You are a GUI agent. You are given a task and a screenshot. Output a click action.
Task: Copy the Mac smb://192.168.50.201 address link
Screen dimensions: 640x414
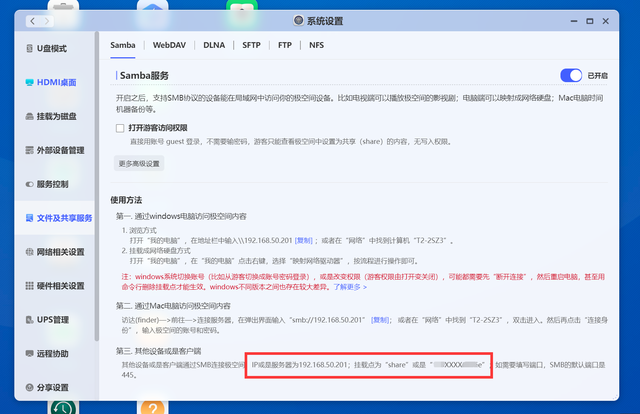pos(380,320)
